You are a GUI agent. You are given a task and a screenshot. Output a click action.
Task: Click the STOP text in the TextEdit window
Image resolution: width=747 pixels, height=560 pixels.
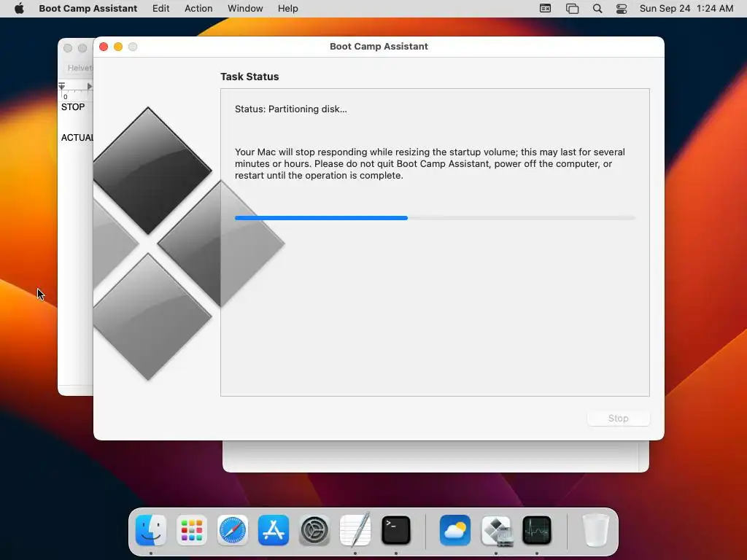coord(73,107)
